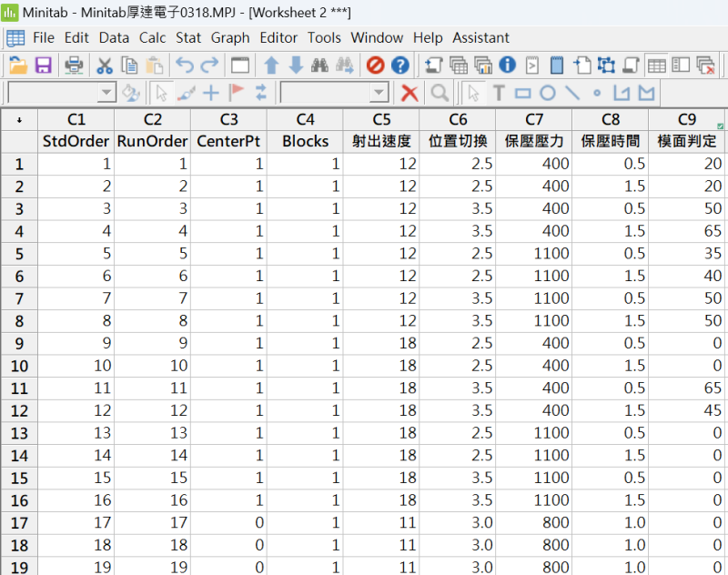Open Help with the blue question mark icon

(x=399, y=66)
